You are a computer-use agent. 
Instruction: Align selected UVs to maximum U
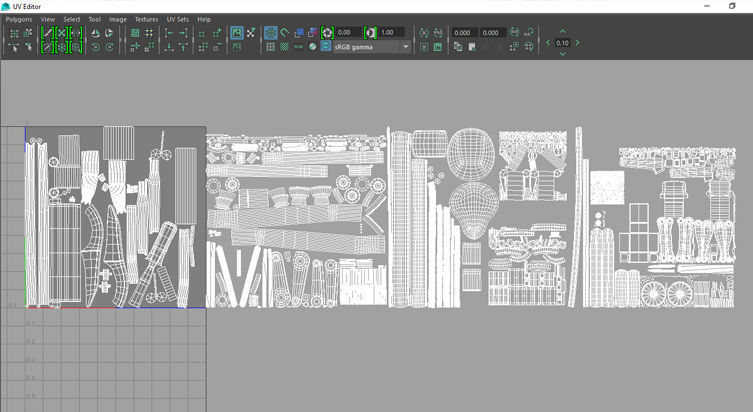pyautogui.click(x=183, y=33)
